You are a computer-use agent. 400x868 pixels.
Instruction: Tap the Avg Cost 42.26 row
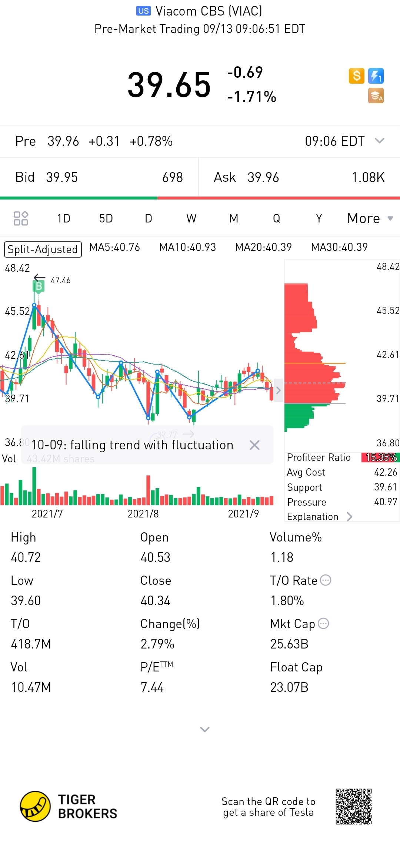pyautogui.click(x=342, y=472)
